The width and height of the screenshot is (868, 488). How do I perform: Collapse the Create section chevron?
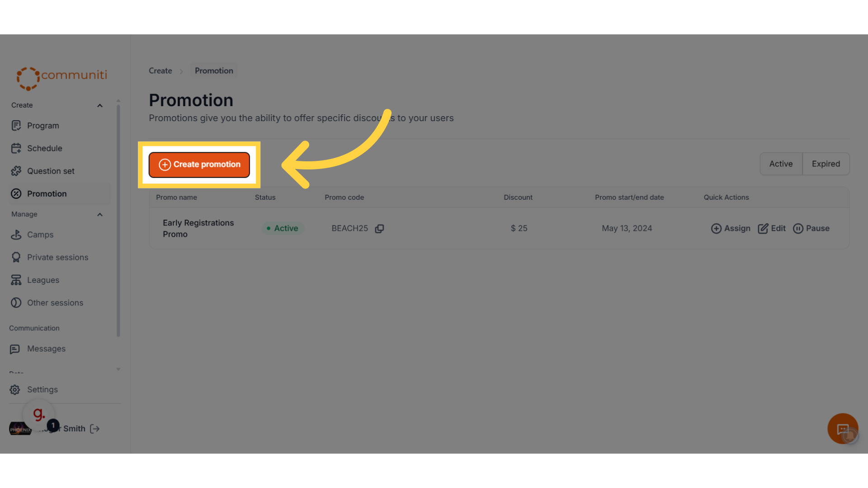coord(100,106)
